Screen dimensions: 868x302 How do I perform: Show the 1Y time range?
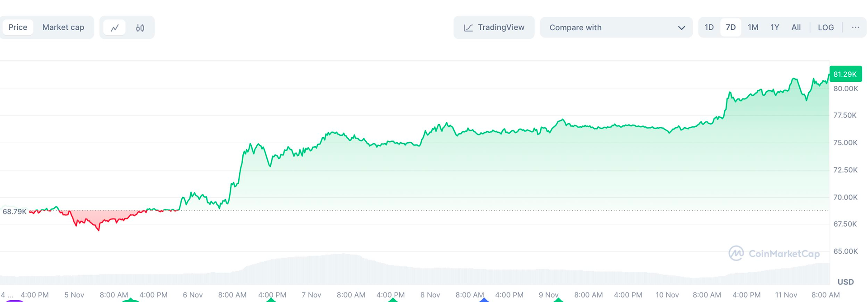(775, 28)
